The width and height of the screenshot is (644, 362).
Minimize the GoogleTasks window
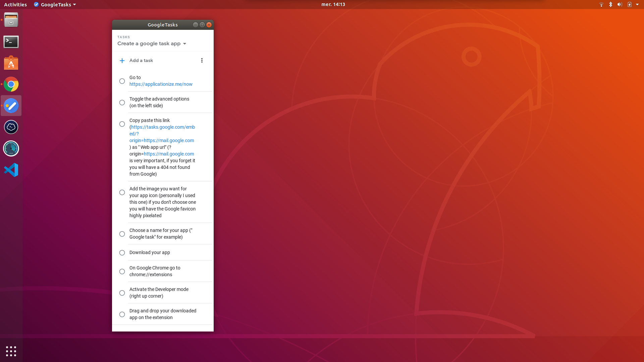pos(196,25)
